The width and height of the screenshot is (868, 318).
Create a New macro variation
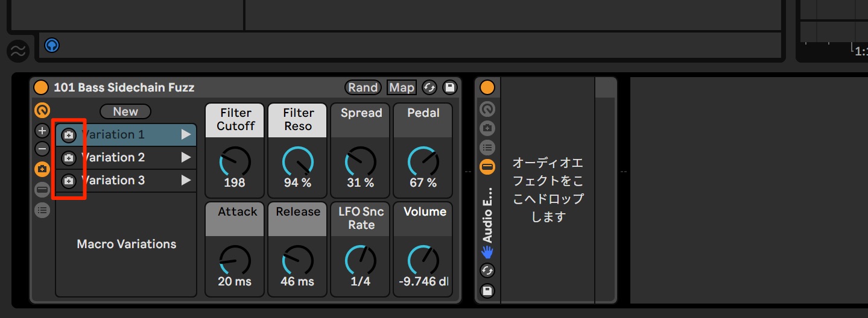[x=125, y=111]
